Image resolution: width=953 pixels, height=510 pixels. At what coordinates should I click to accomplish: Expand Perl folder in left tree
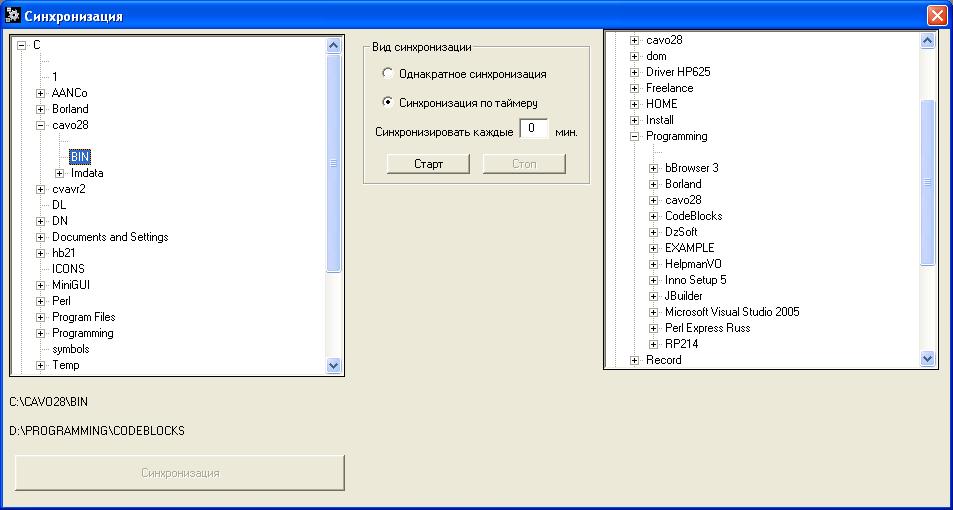click(41, 301)
